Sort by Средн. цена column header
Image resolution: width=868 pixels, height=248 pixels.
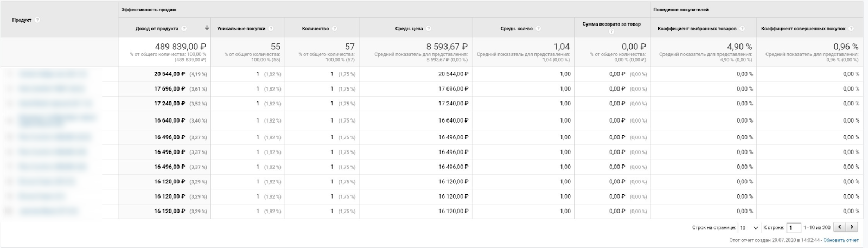pos(409,29)
